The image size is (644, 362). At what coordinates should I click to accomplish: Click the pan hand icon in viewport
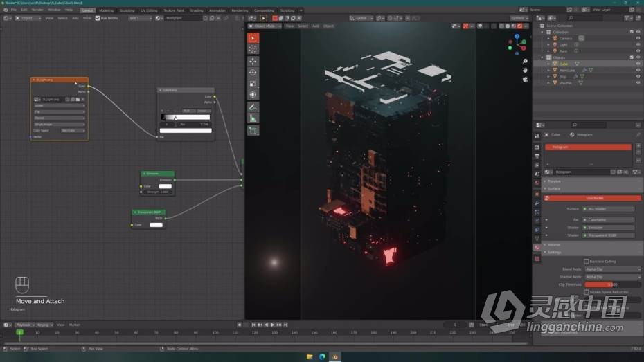point(525,70)
